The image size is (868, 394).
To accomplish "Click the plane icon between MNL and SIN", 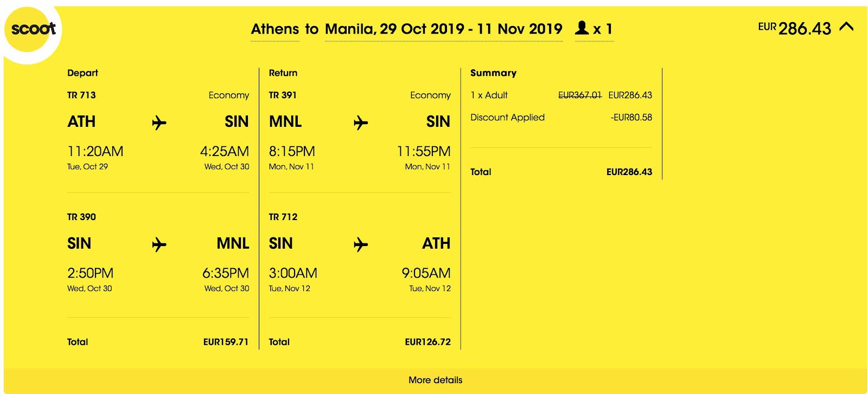I will pos(361,123).
